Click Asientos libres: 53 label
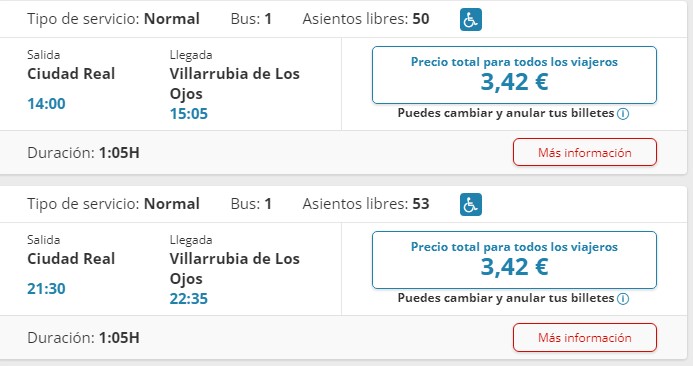This screenshot has height=366, width=693. (x=366, y=204)
